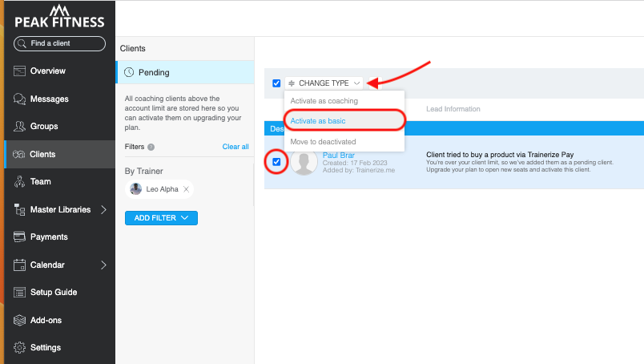Screen dimensions: 644x364
Task: Open the Overview sidebar icon
Action: point(20,71)
